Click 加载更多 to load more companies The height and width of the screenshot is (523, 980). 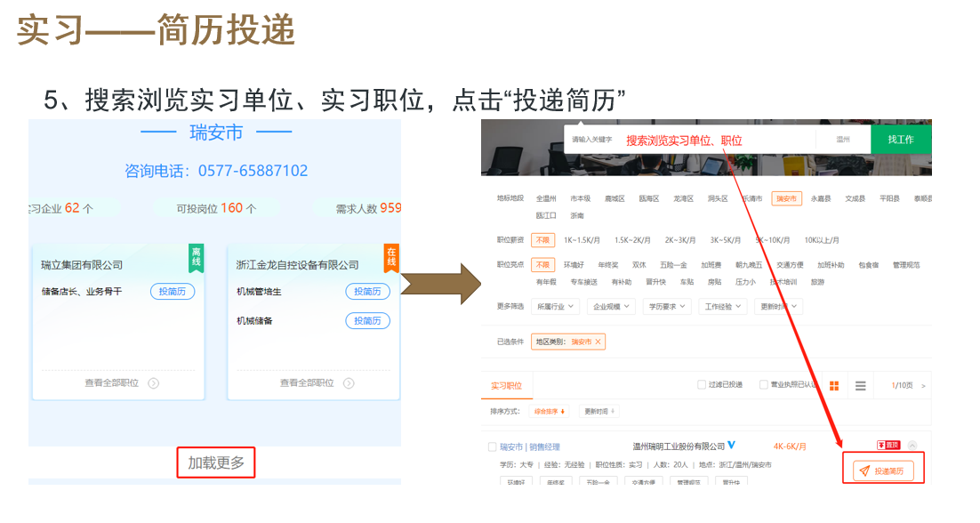click(215, 463)
